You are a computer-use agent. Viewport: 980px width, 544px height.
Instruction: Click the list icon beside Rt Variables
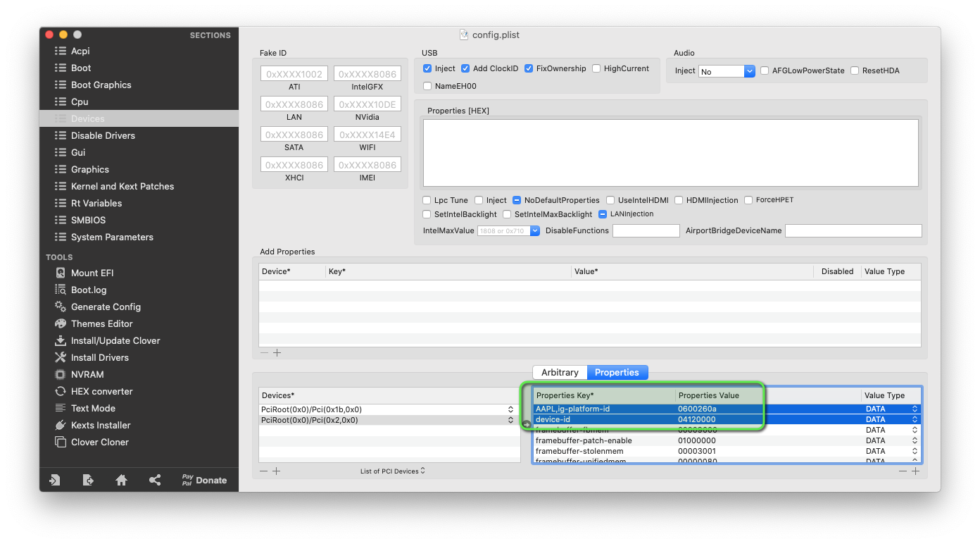60,203
